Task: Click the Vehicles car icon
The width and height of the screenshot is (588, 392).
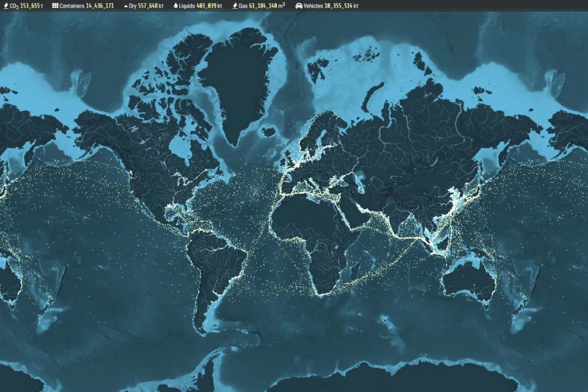Action: (x=298, y=6)
